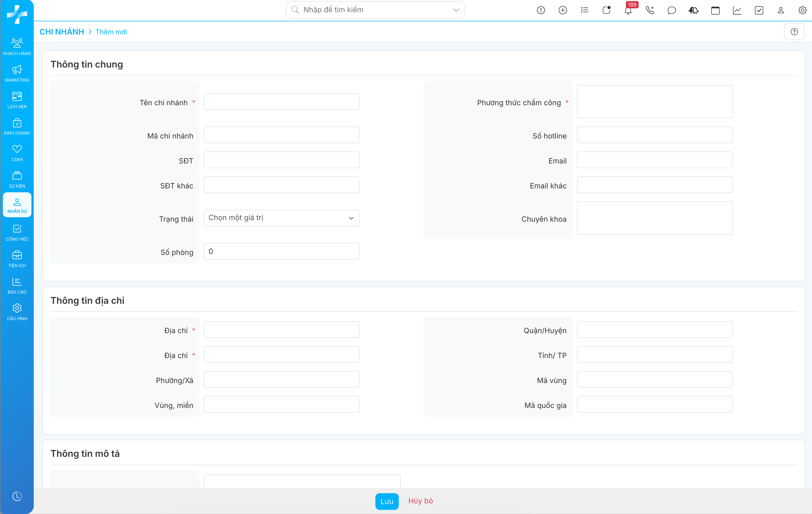Open the phone call icon

(650, 10)
